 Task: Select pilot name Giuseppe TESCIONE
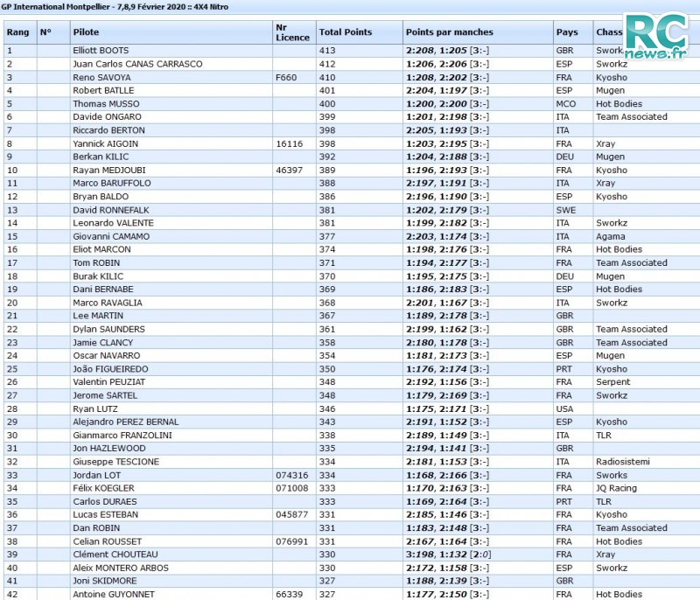click(x=116, y=461)
